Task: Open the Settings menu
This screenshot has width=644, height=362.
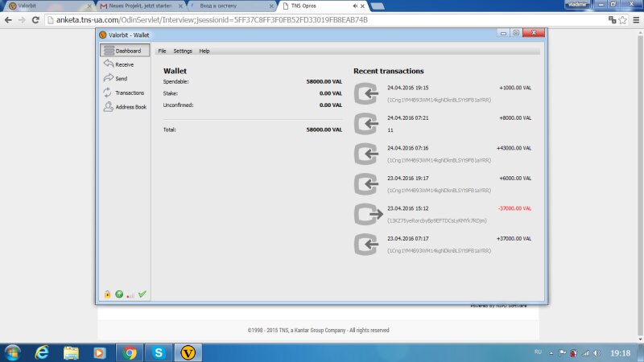Action: 183,51
